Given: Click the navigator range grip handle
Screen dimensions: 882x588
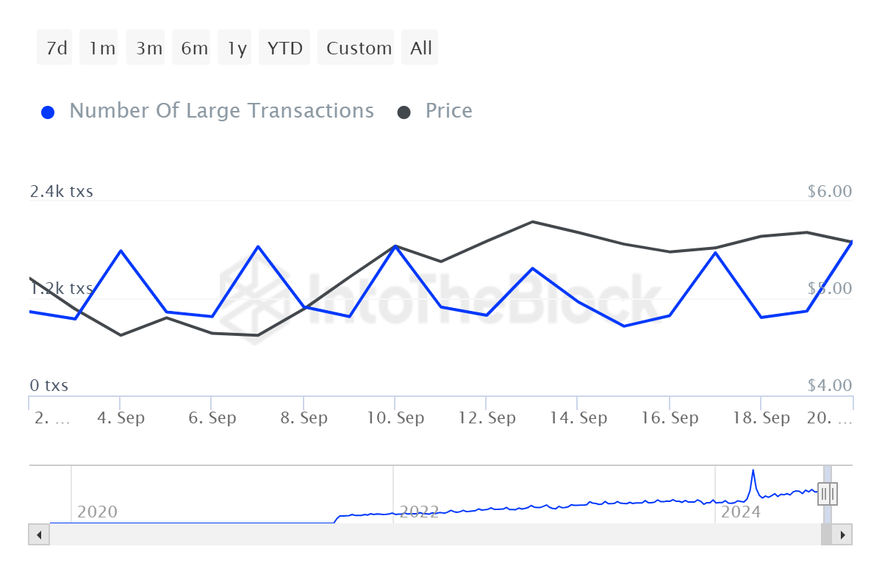Looking at the screenshot, I should pos(827,494).
